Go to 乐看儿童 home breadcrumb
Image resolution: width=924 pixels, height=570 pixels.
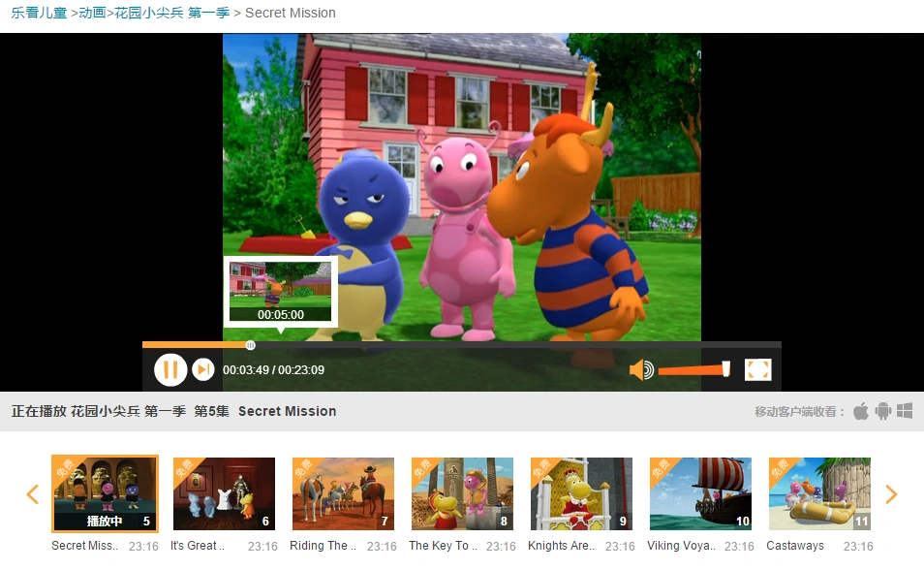[40, 13]
